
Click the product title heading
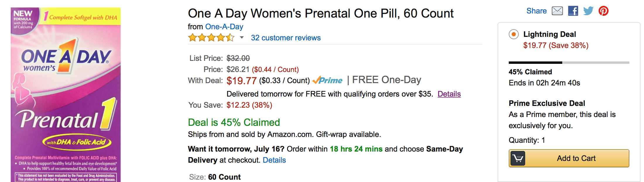321,13
